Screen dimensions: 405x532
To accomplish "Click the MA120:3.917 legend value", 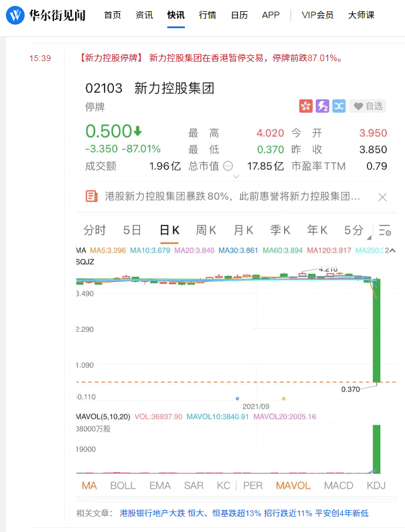I will pyautogui.click(x=329, y=250).
